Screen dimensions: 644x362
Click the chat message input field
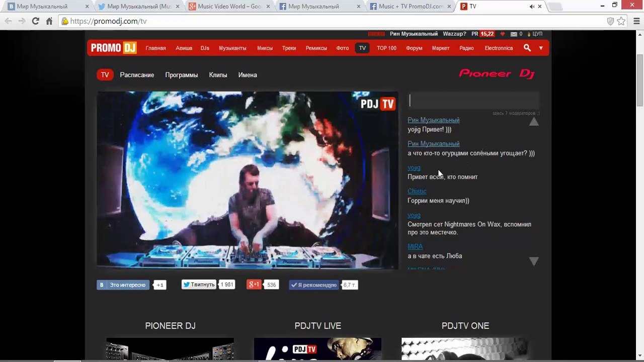(473, 101)
